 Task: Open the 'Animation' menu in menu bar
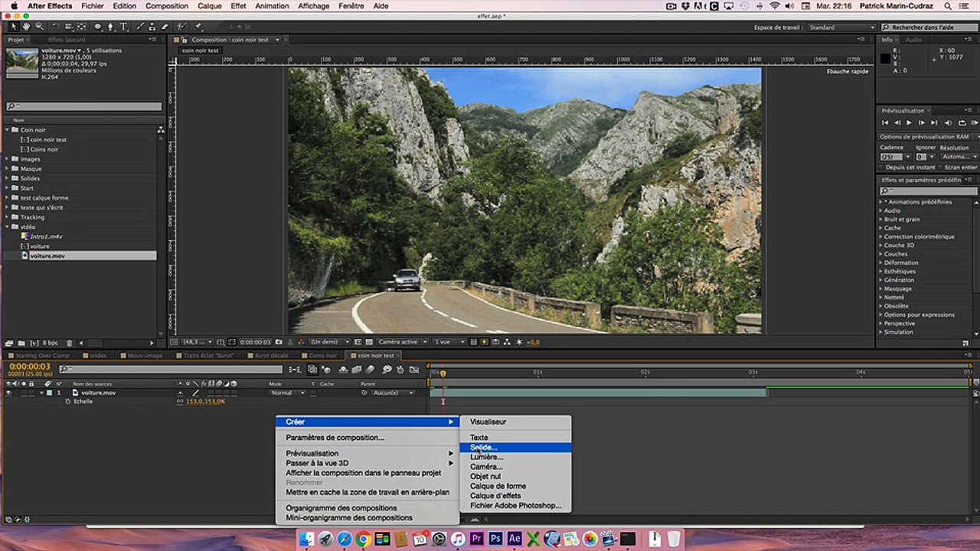[272, 6]
